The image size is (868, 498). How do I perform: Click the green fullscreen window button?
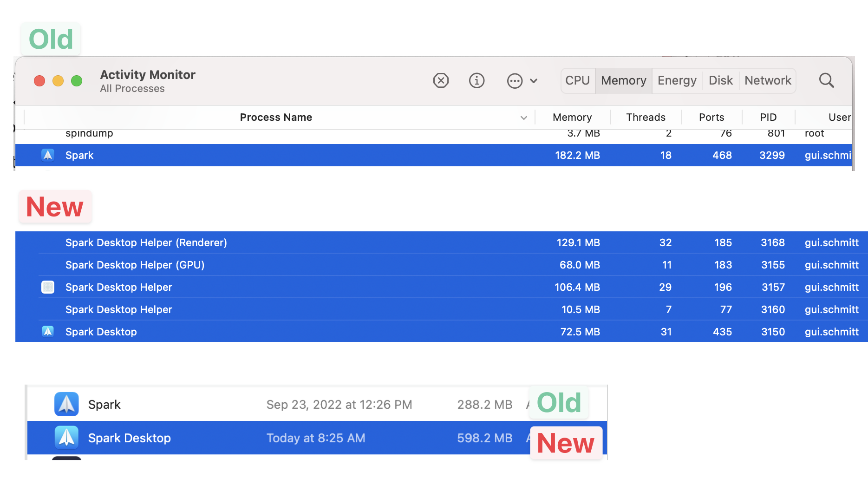tap(77, 81)
